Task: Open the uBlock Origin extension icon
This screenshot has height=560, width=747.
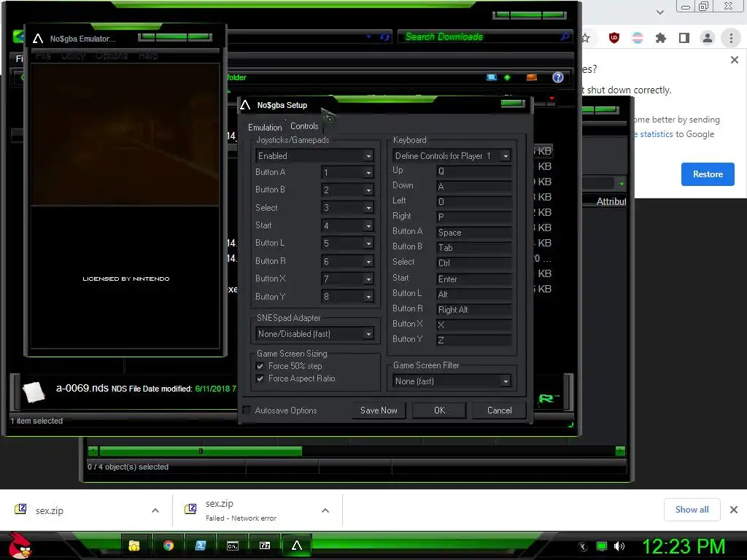Action: [614, 38]
